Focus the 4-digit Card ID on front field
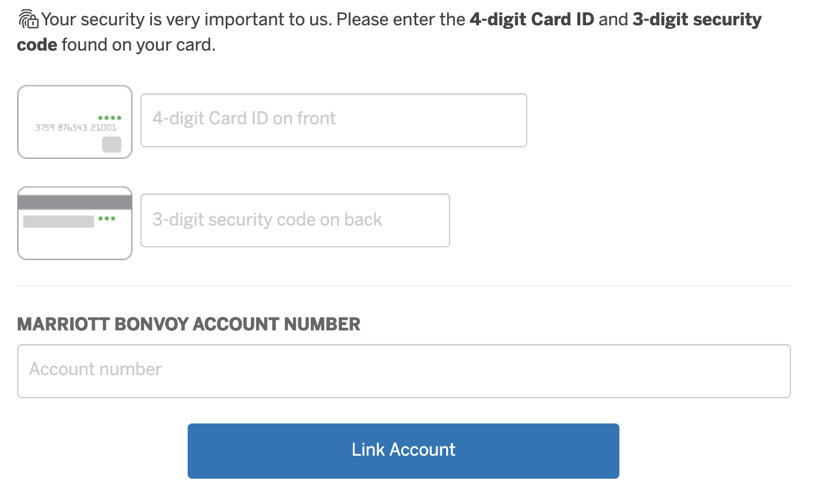 coord(334,120)
